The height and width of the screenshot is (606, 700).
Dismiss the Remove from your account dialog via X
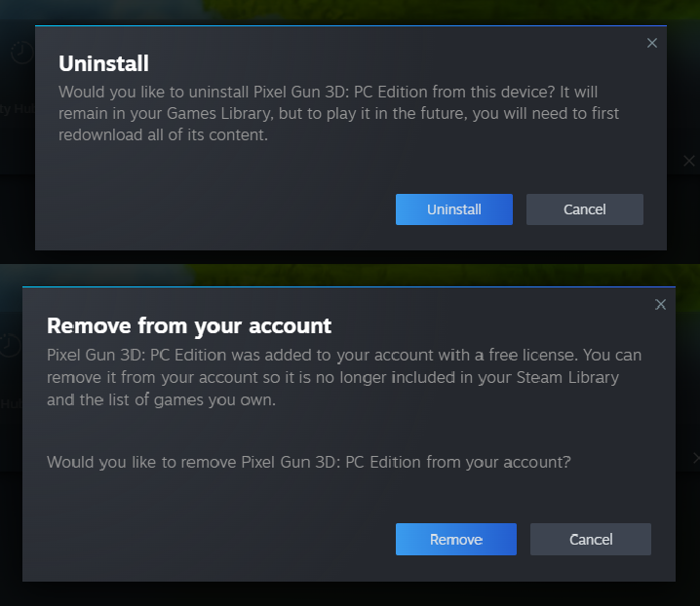660,305
